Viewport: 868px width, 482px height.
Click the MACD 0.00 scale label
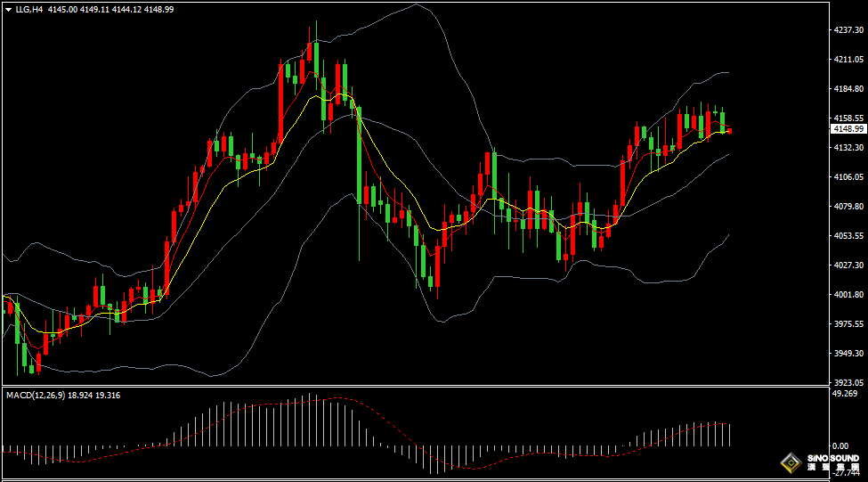(x=840, y=445)
